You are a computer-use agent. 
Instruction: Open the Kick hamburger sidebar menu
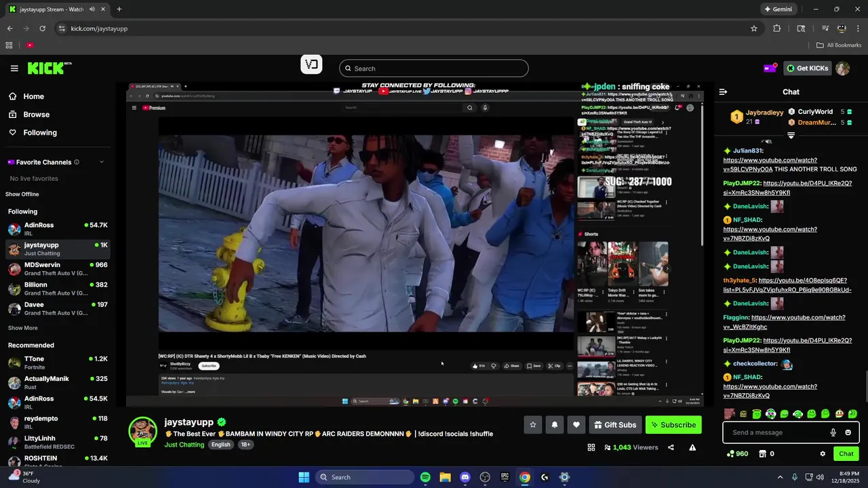[x=14, y=68]
